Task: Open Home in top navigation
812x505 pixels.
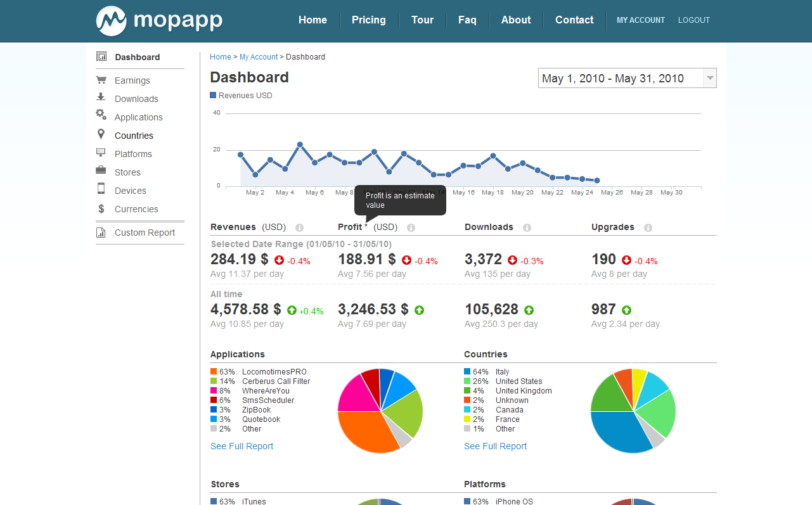Action: 313,20
